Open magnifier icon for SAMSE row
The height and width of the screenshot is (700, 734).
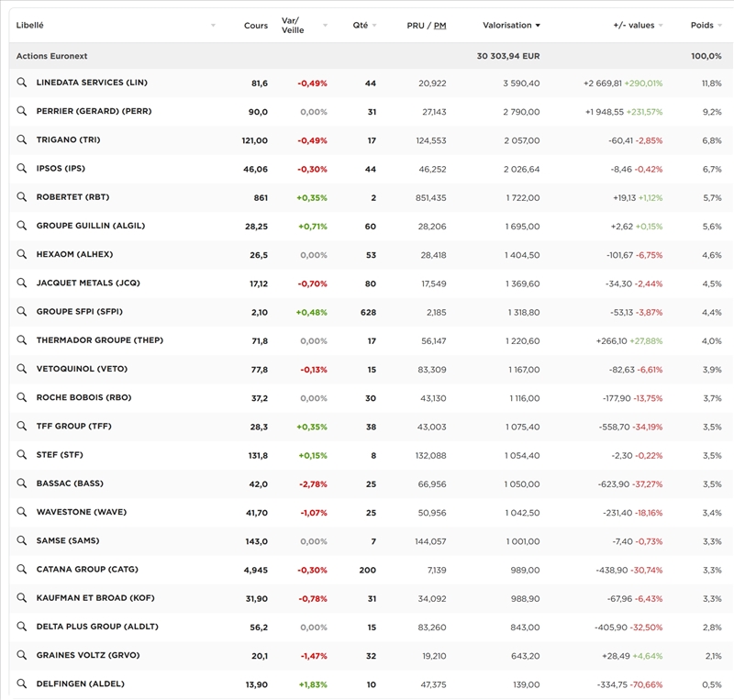click(x=21, y=539)
